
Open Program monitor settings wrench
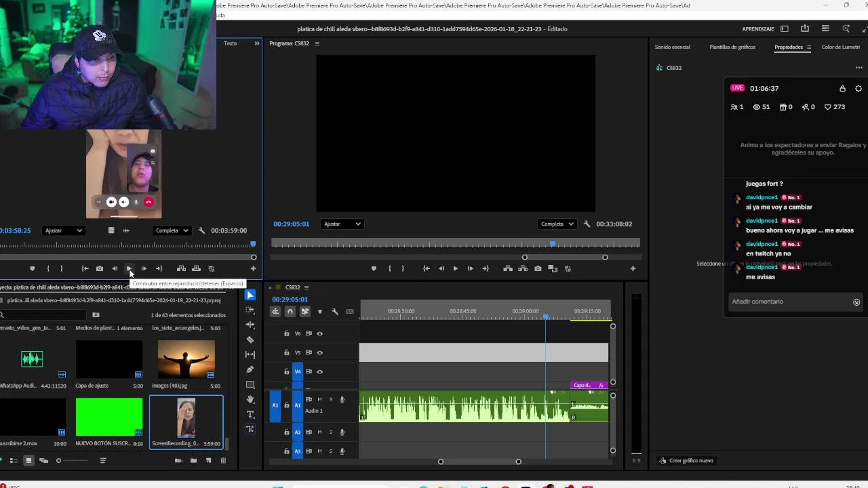point(587,224)
